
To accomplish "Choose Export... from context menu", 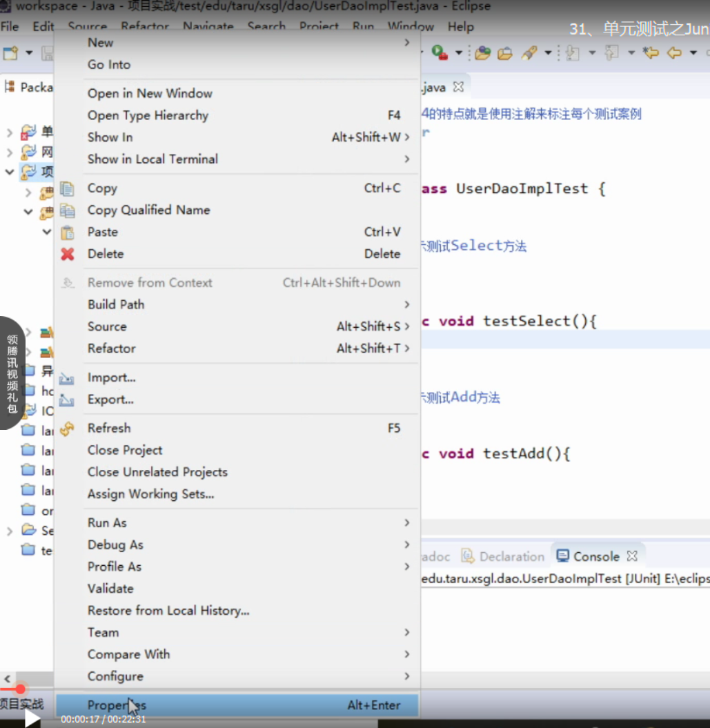I will 237,400.
